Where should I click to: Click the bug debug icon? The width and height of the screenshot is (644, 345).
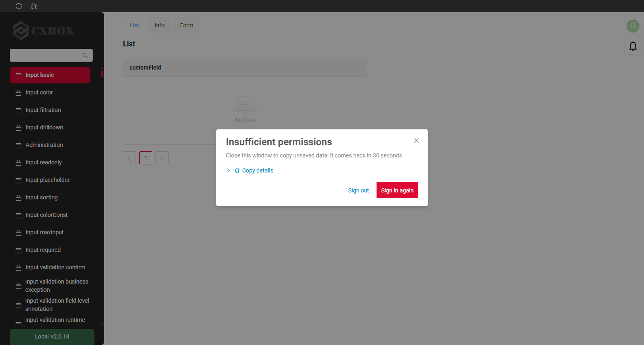[34, 6]
